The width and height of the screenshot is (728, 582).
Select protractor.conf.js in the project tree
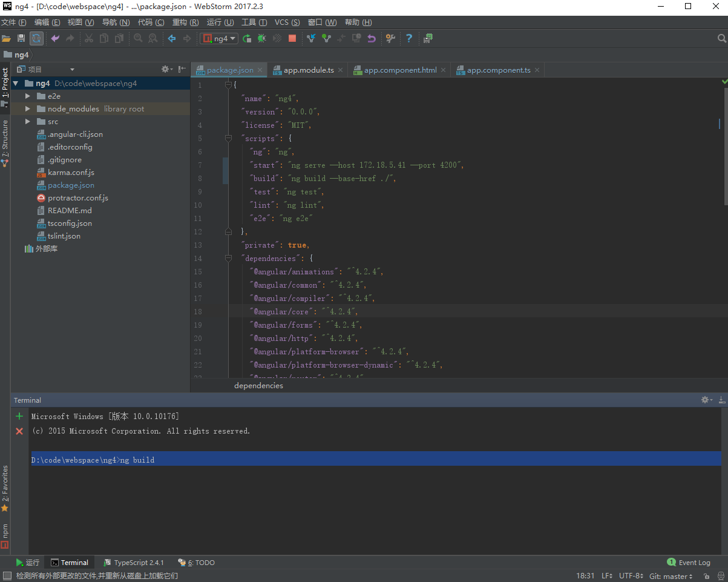tap(78, 198)
